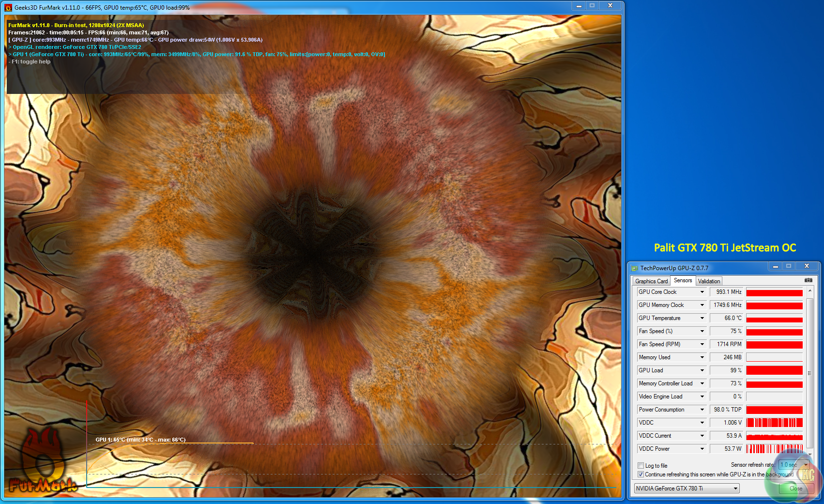824x504 pixels.
Task: Click the VDDC voltage history graph
Action: point(774,423)
